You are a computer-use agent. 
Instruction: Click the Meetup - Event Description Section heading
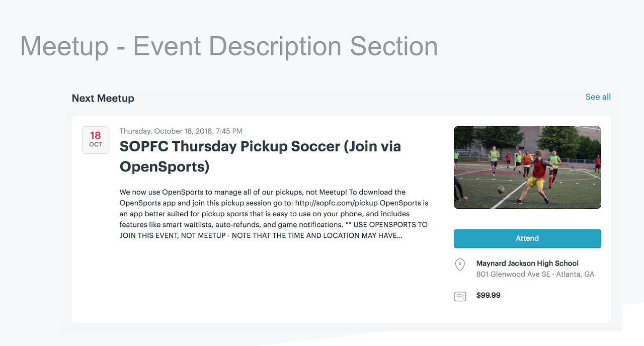(x=229, y=46)
